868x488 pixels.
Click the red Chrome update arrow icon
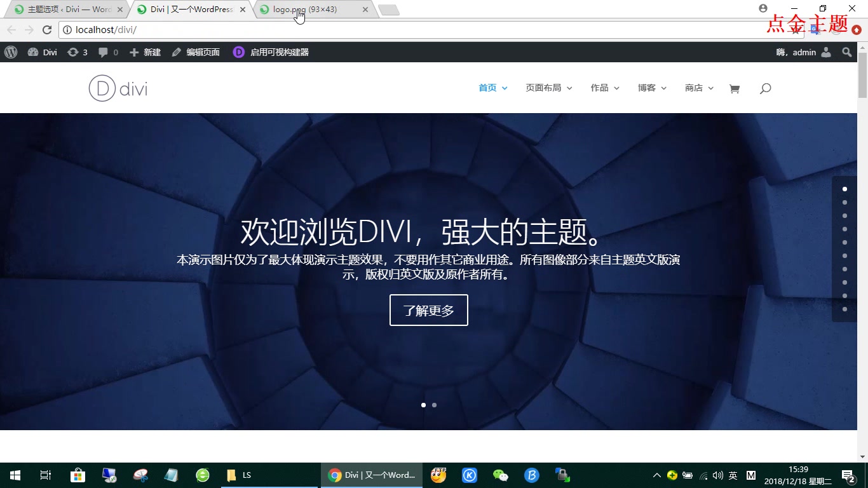[857, 30]
